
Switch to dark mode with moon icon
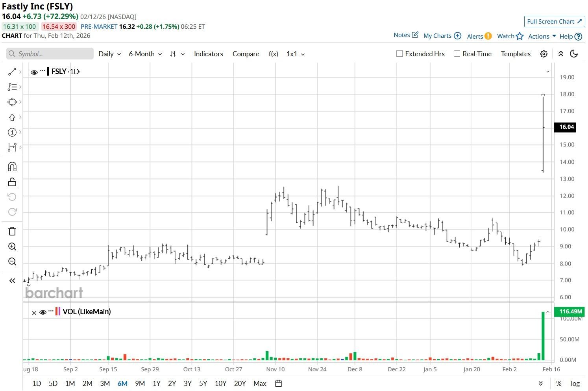tap(574, 54)
